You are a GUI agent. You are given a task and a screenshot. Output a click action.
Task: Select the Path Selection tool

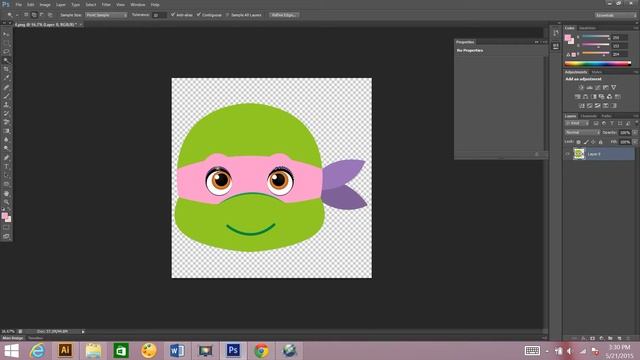6,175
